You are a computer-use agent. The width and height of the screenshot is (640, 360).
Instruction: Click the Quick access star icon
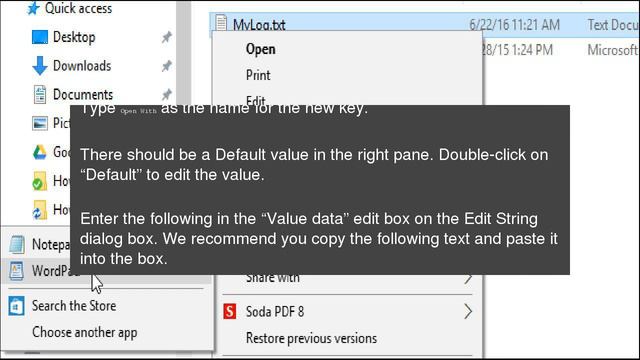(x=33, y=8)
